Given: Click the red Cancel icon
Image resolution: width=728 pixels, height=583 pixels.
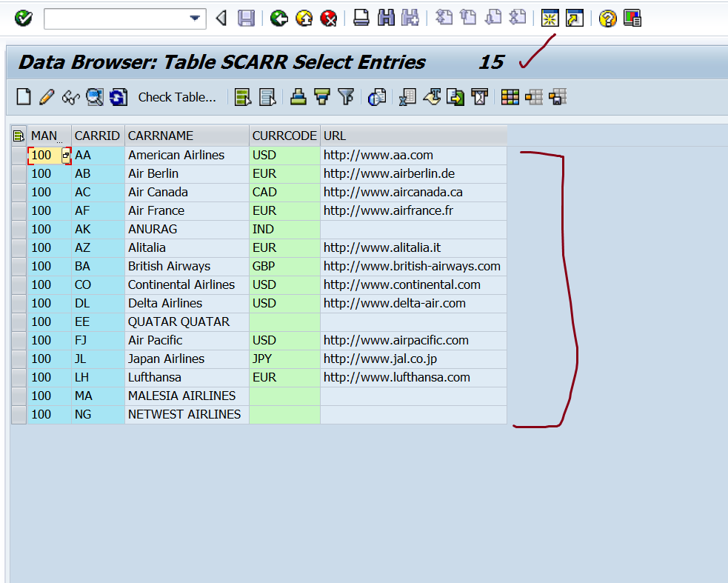Looking at the screenshot, I should click(329, 19).
